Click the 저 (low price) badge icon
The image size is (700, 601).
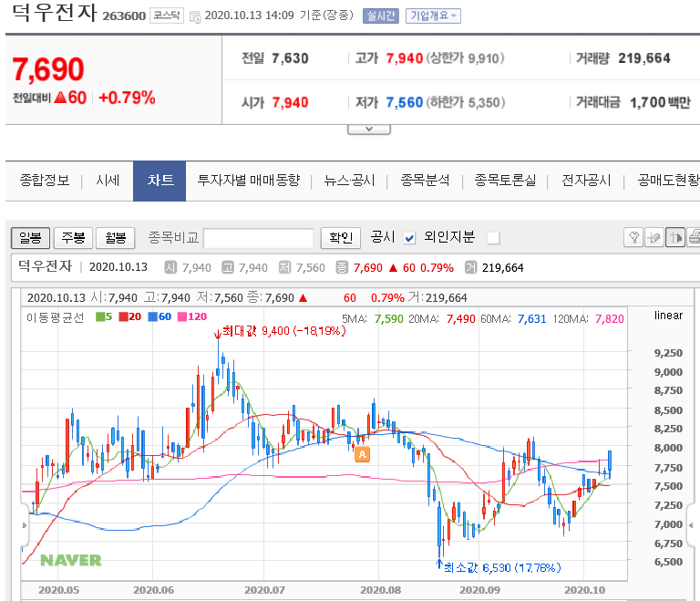284,267
